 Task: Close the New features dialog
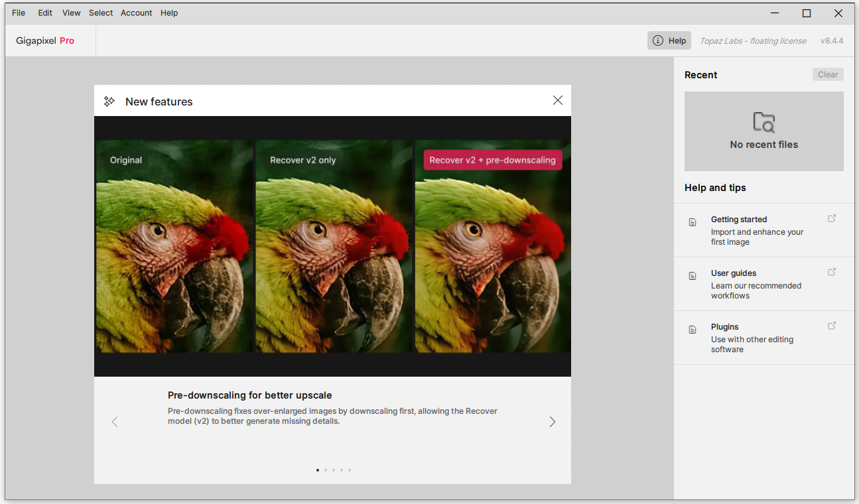pos(558,100)
